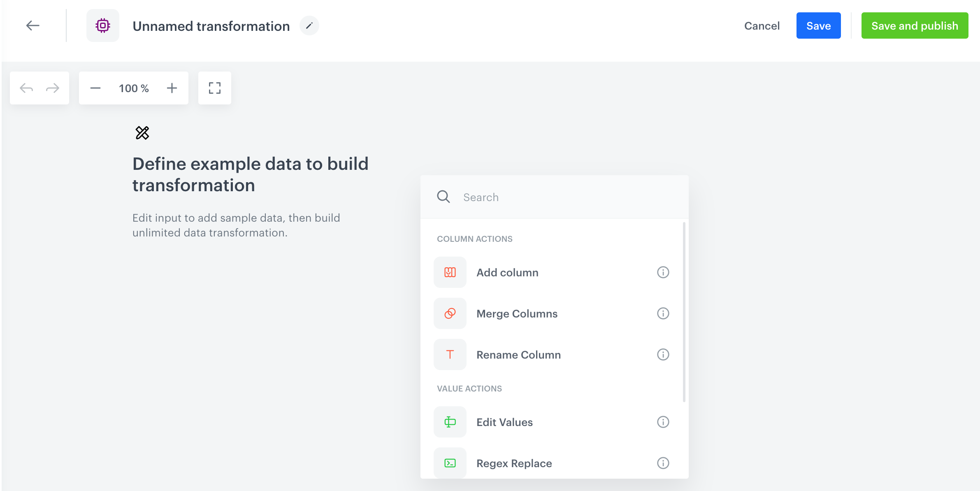Click the redo arrow
The width and height of the screenshot is (980, 491).
point(52,88)
